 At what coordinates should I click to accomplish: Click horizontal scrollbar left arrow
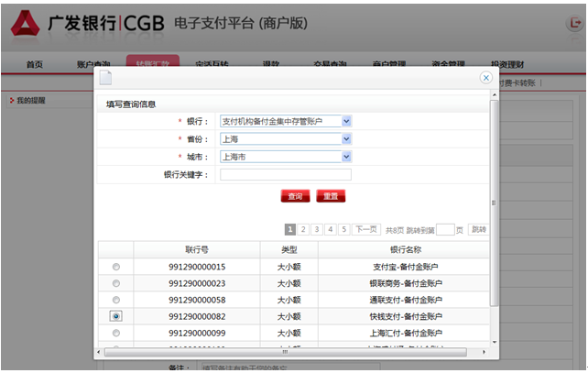99,352
